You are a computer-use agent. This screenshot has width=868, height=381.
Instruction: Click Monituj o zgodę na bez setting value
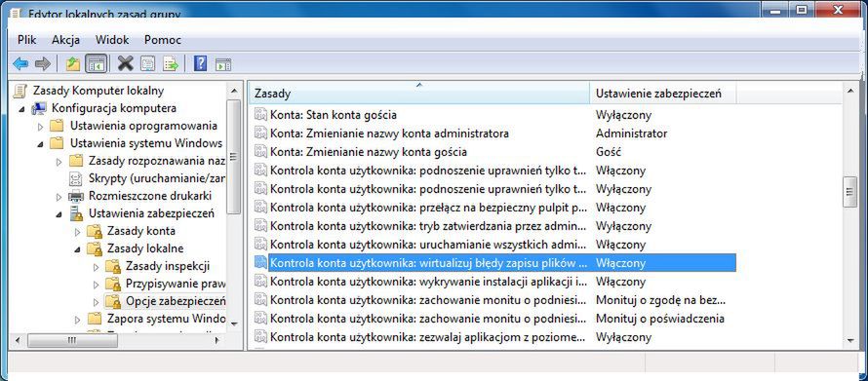(x=660, y=300)
